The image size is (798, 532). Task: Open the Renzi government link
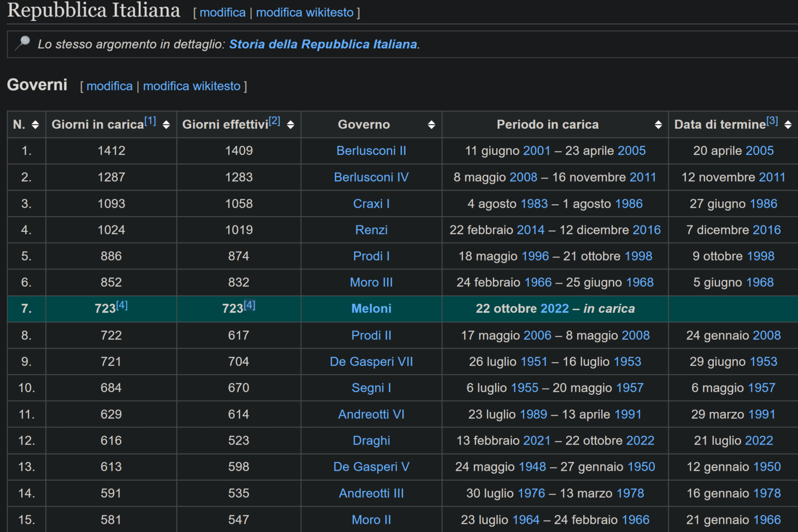371,230
